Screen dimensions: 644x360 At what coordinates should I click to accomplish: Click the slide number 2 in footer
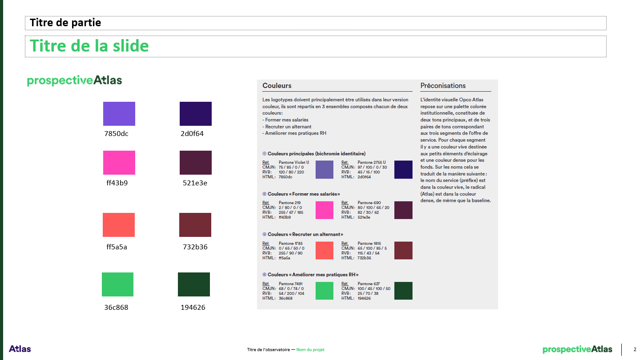pyautogui.click(x=635, y=349)
